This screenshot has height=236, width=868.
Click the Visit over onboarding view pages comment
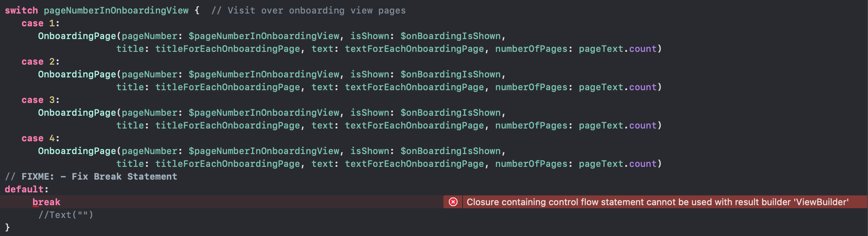[308, 11]
